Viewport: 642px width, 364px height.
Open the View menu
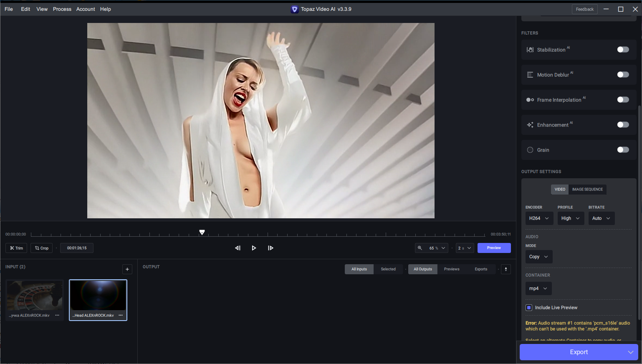[42, 9]
